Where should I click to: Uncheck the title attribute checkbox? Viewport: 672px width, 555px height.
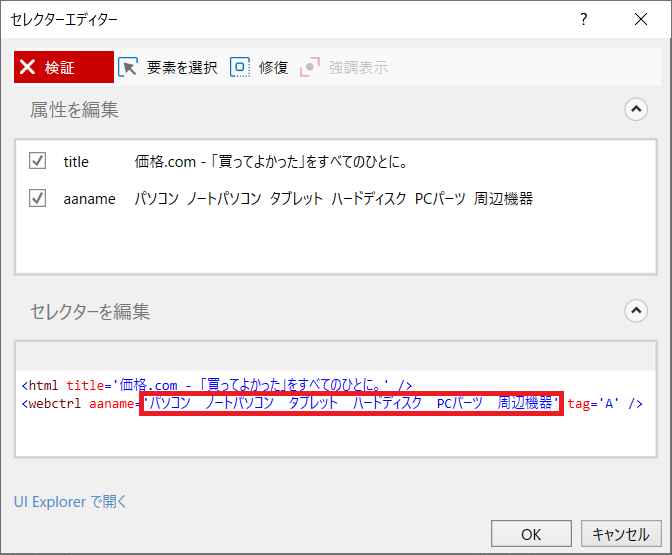[37, 161]
